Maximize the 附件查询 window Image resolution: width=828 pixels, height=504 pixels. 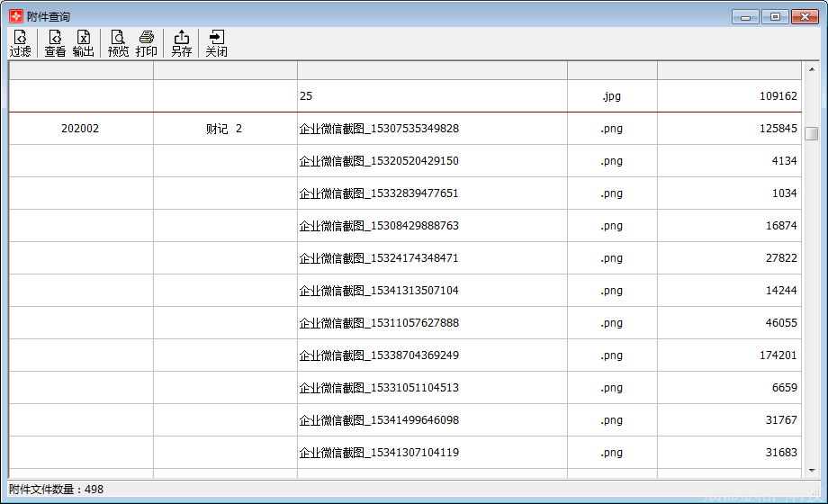pyautogui.click(x=774, y=16)
